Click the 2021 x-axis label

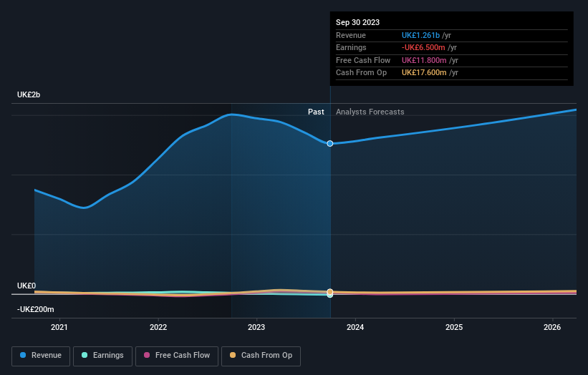pos(59,327)
